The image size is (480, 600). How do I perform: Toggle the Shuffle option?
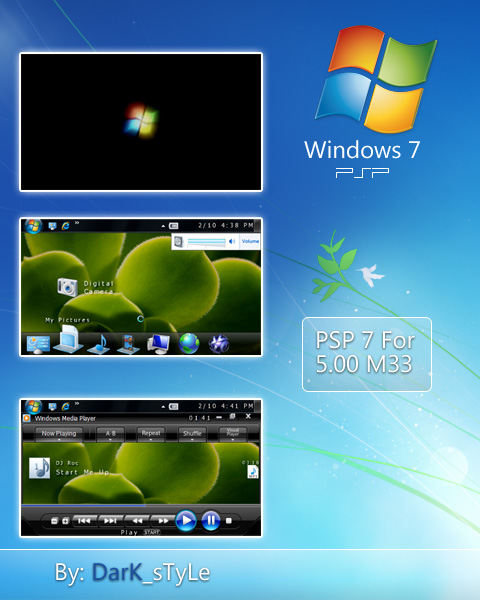[x=192, y=434]
